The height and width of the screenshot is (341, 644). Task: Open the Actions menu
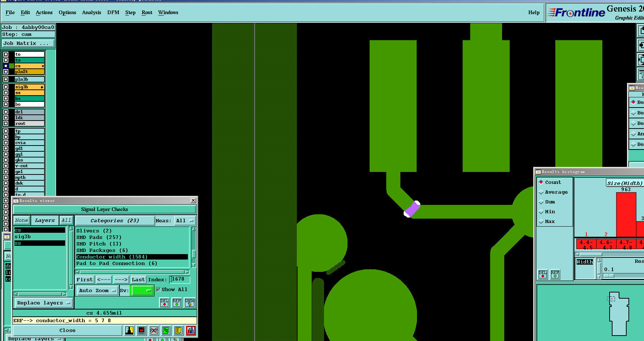[44, 12]
